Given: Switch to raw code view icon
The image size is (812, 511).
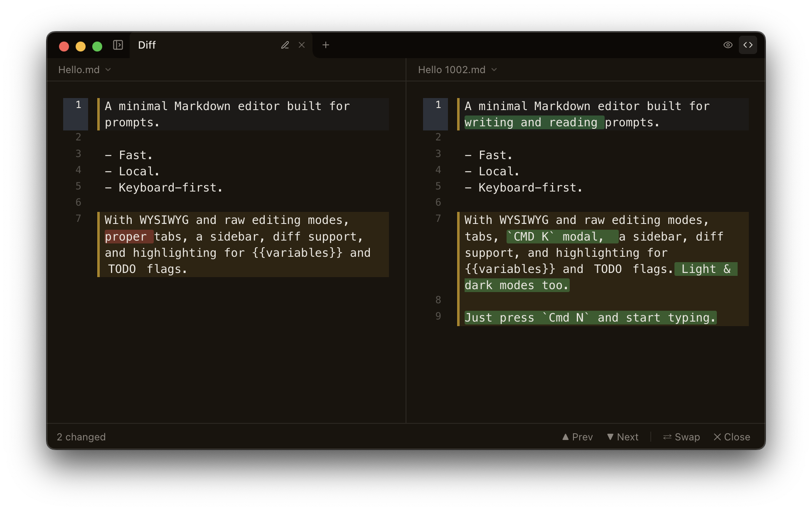Looking at the screenshot, I should pyautogui.click(x=748, y=45).
